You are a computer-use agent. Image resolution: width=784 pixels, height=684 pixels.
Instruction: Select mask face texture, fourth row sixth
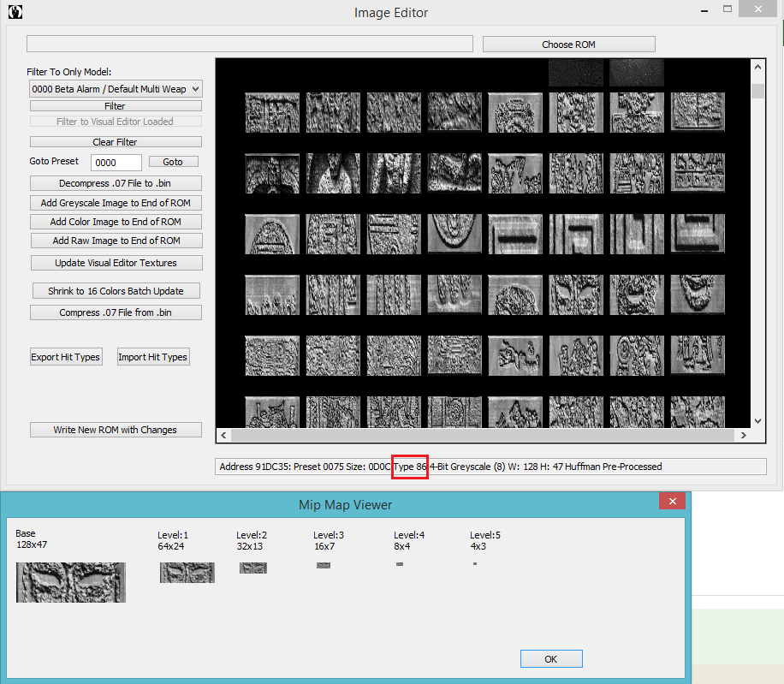coord(576,295)
